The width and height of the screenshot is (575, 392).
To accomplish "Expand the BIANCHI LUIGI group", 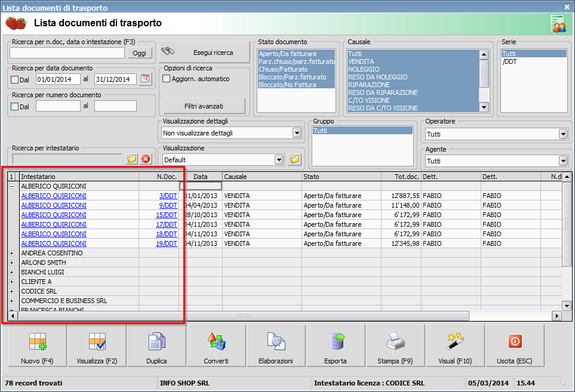I will [x=12, y=272].
